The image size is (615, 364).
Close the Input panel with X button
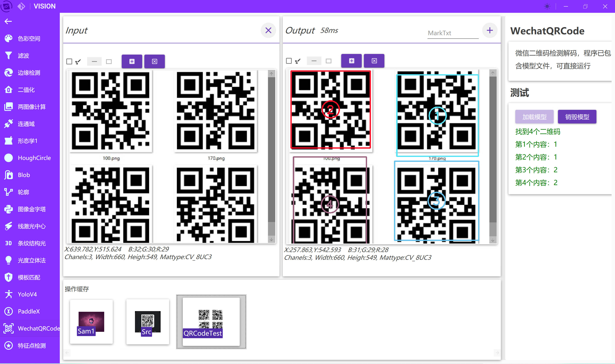tap(268, 30)
